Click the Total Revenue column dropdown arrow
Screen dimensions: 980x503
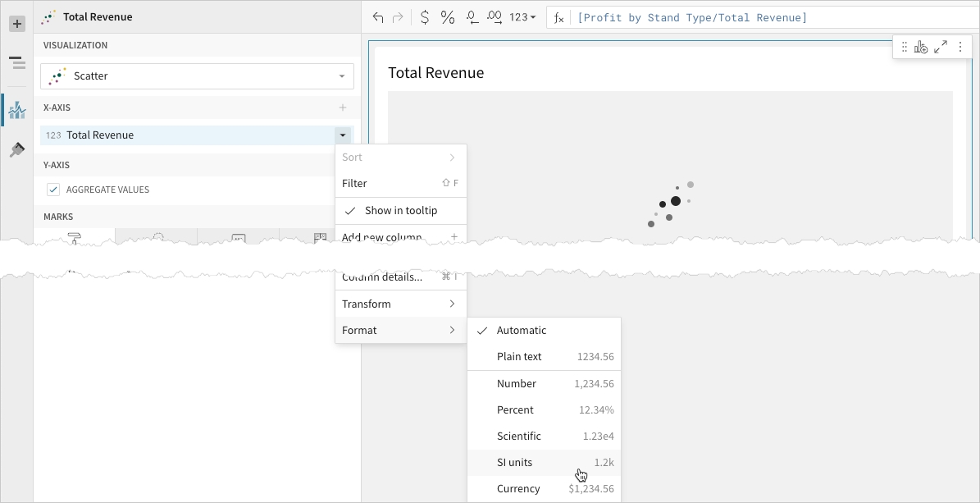point(342,135)
